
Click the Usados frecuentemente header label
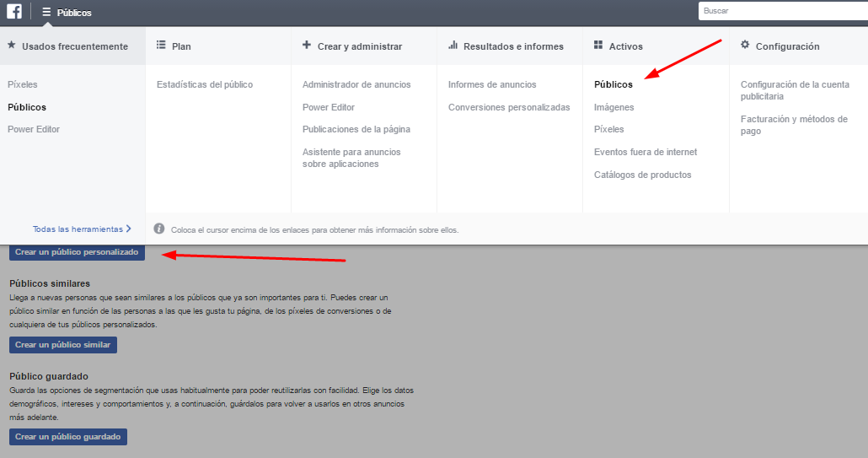75,46
